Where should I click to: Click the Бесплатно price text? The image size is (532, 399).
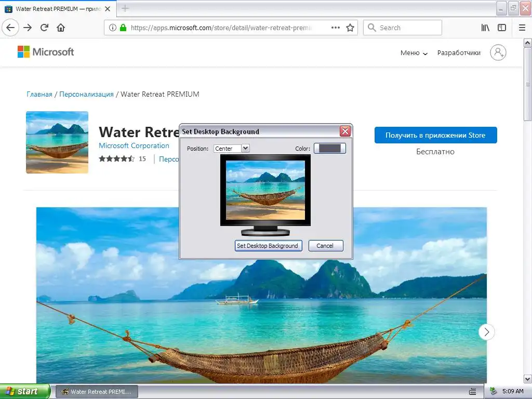(435, 152)
